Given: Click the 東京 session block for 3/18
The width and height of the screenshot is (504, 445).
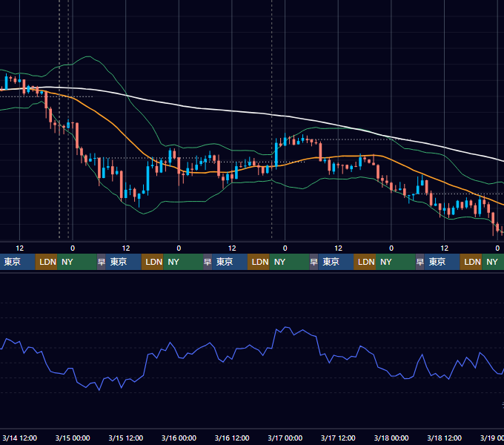Looking at the screenshot, I should pyautogui.click(x=442, y=262).
